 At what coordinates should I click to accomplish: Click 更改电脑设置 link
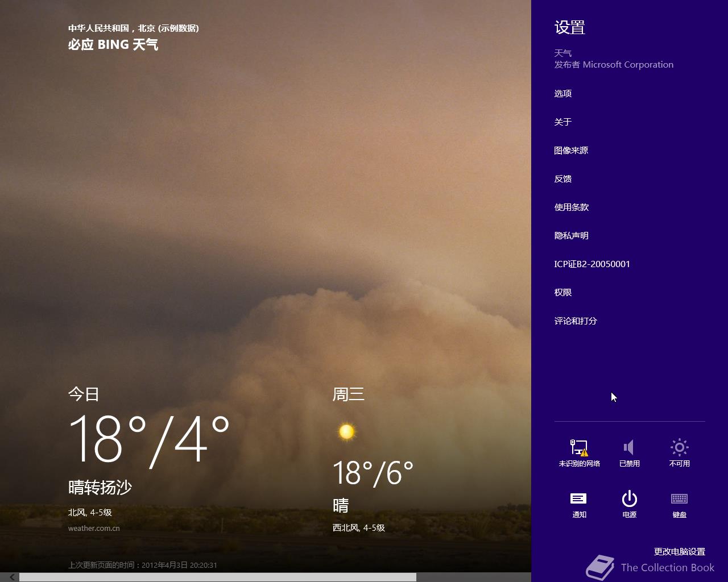pos(679,551)
